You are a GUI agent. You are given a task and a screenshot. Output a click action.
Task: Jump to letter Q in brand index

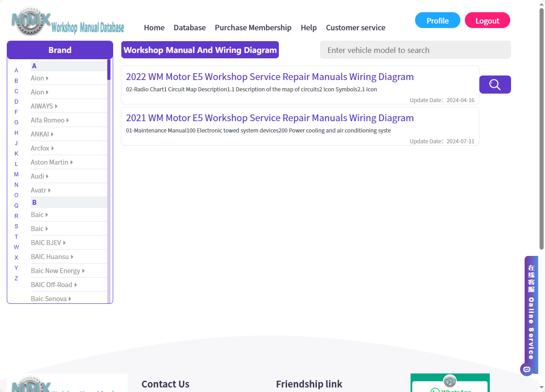tap(16, 206)
